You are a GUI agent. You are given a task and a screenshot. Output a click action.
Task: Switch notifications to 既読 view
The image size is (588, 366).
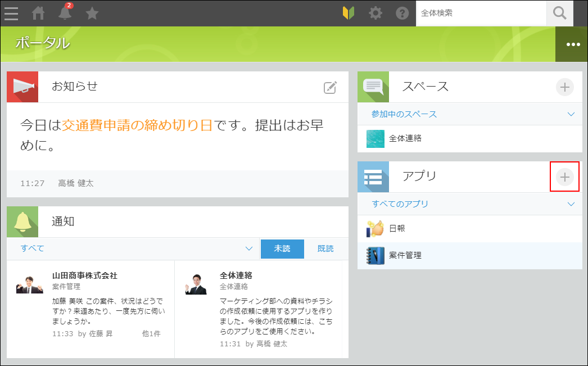coord(325,248)
